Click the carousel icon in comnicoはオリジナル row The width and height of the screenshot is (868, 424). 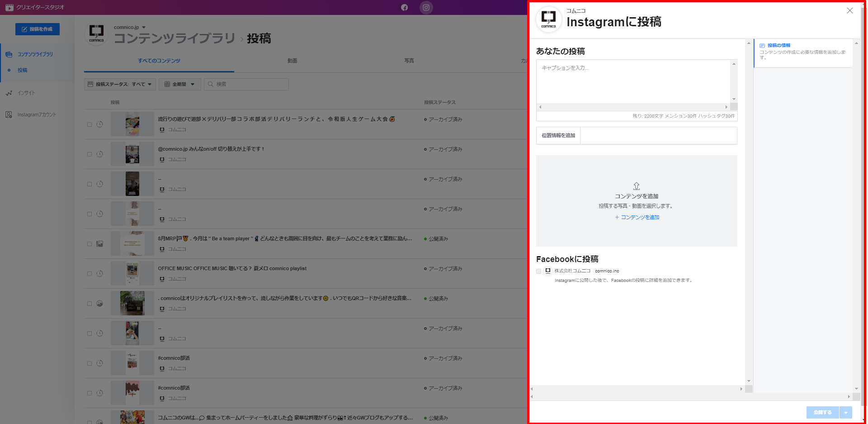pyautogui.click(x=100, y=303)
